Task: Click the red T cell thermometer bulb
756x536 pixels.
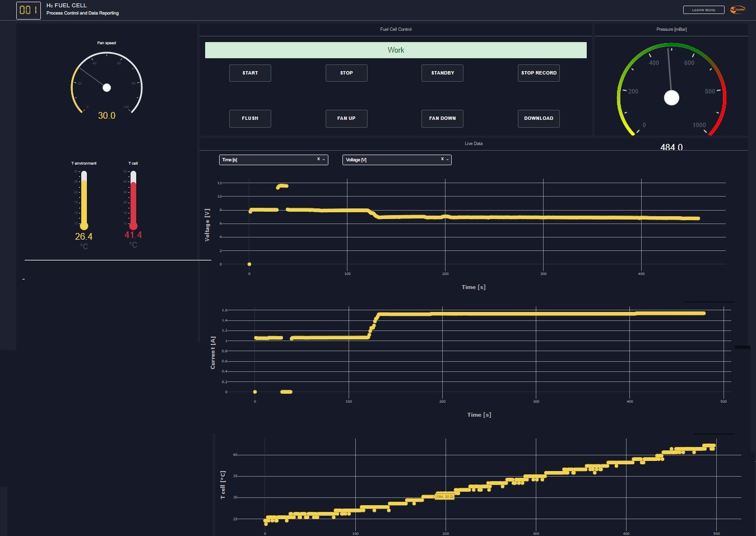Action: pyautogui.click(x=133, y=226)
